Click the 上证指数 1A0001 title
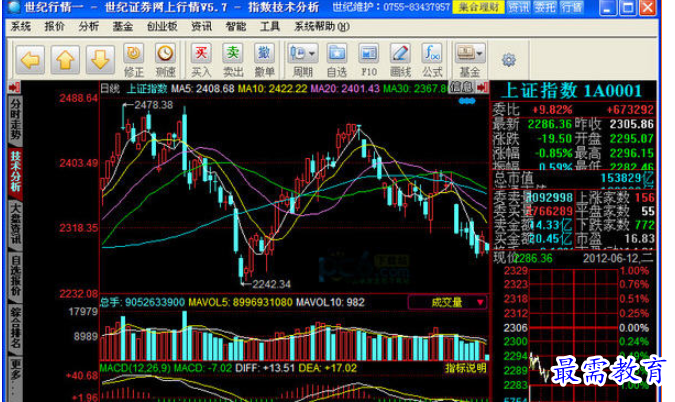This screenshot has height=402, width=675. [573, 91]
